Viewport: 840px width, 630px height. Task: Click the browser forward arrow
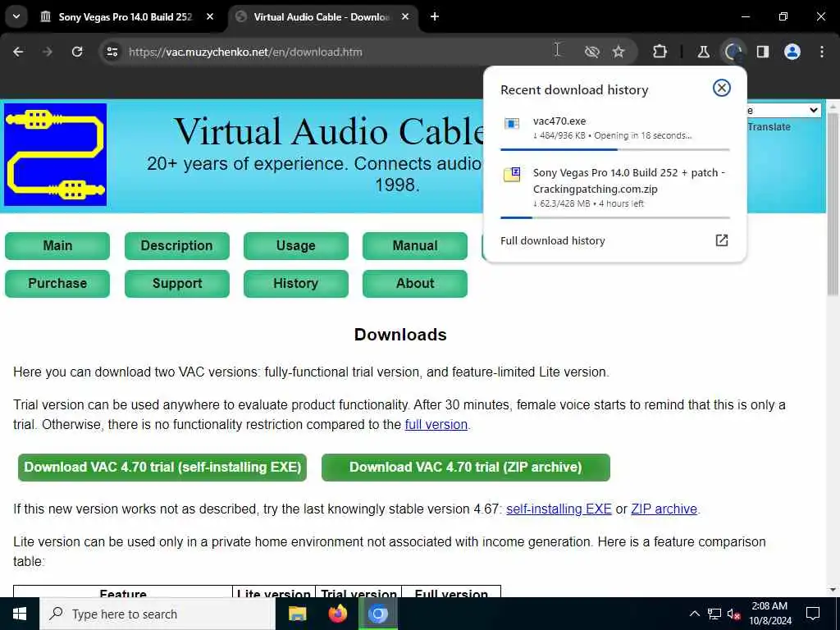click(47, 52)
